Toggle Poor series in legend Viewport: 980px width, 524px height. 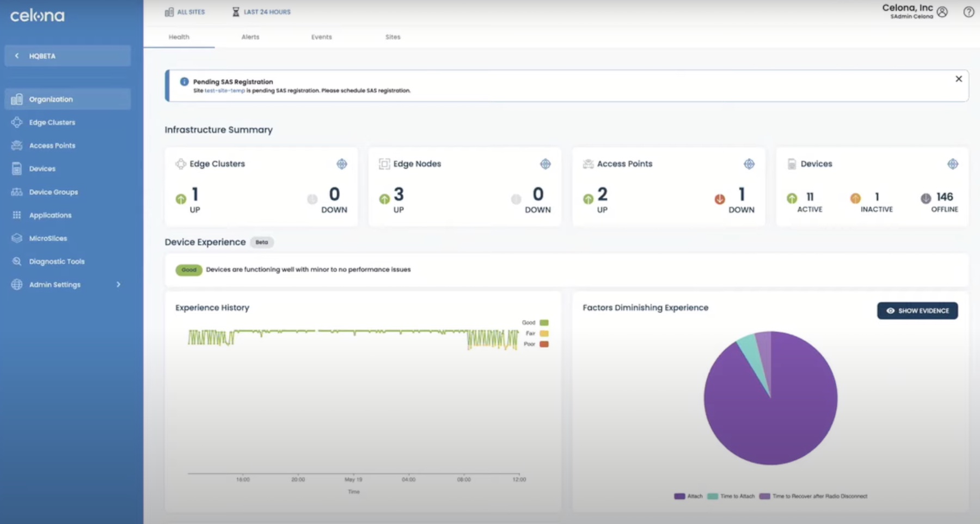pos(536,344)
